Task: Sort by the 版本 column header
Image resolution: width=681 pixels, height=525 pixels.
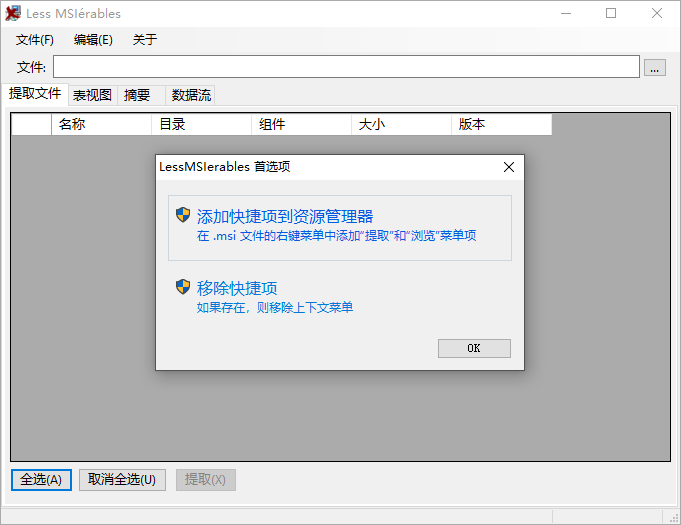Action: pyautogui.click(x=501, y=125)
